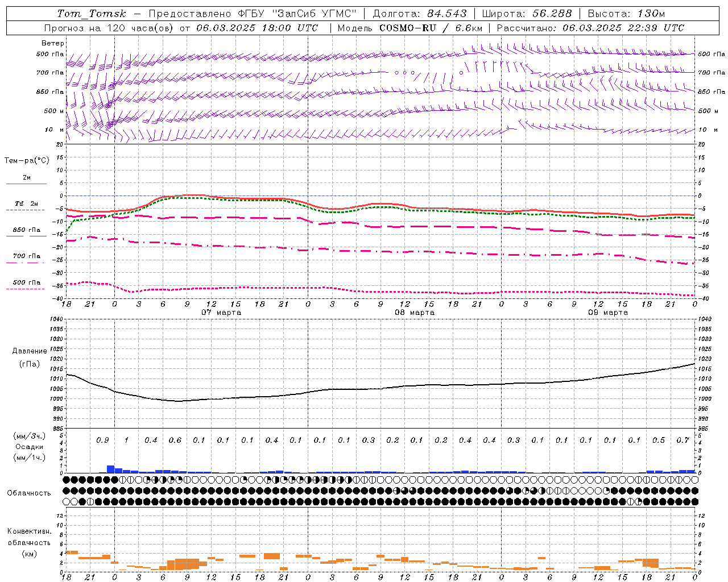
Task: Click the 0.7 precipitation value
Action: (x=683, y=440)
